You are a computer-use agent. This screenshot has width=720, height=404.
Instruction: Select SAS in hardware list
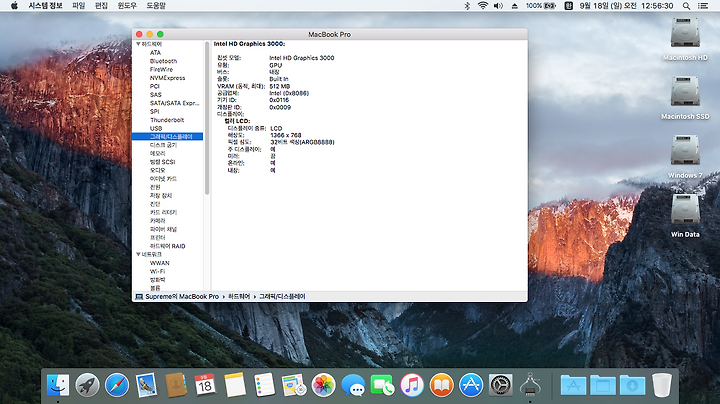[156, 95]
